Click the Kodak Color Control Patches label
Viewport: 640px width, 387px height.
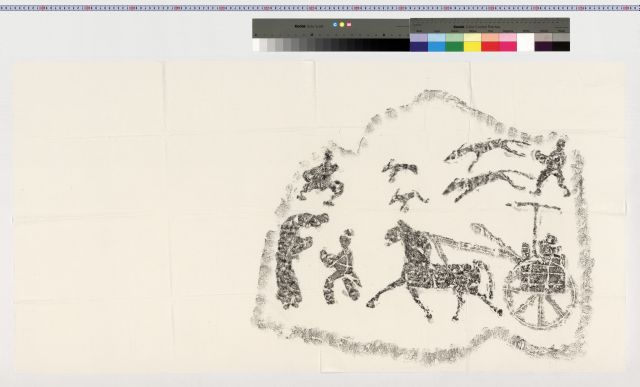coord(476,27)
